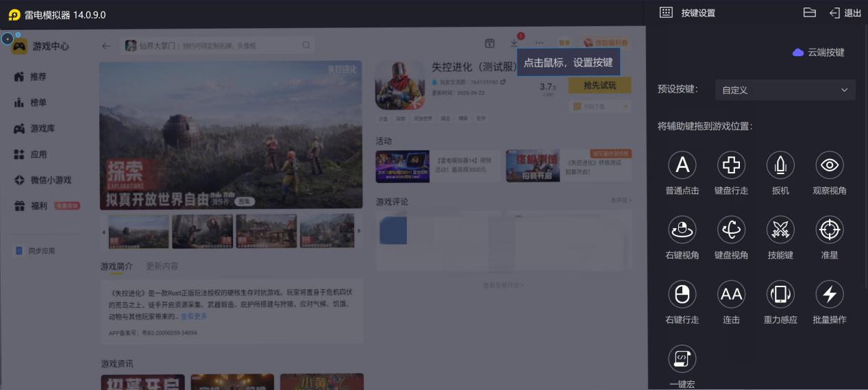Viewport: 868px width, 390px height.
Task: Select the 键盘视角 keyboard view icon
Action: pos(731,230)
